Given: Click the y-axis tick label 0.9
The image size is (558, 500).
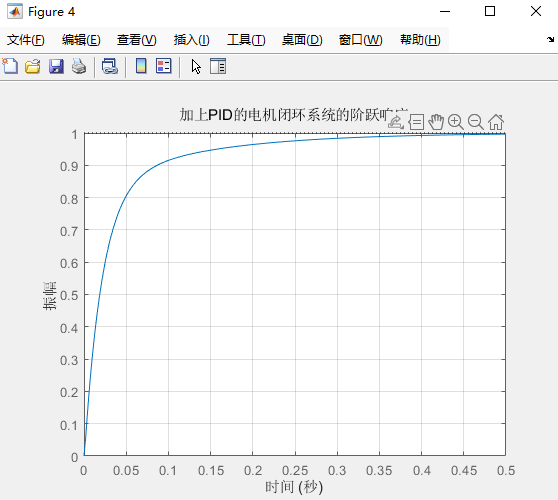Looking at the screenshot, I should tap(69, 166).
